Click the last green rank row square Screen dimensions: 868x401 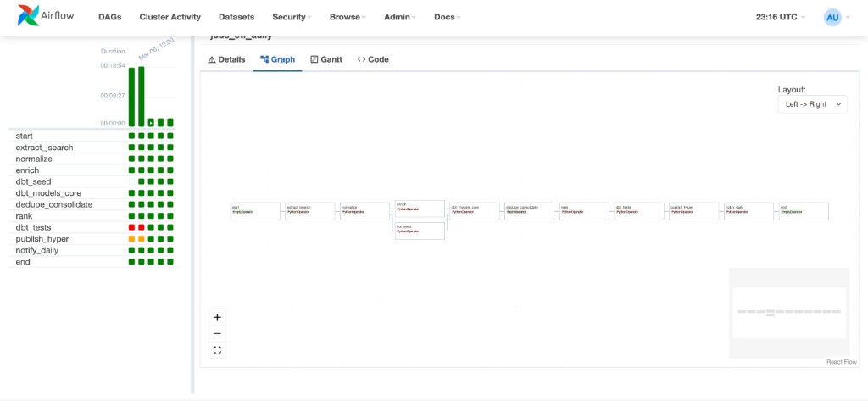170,216
